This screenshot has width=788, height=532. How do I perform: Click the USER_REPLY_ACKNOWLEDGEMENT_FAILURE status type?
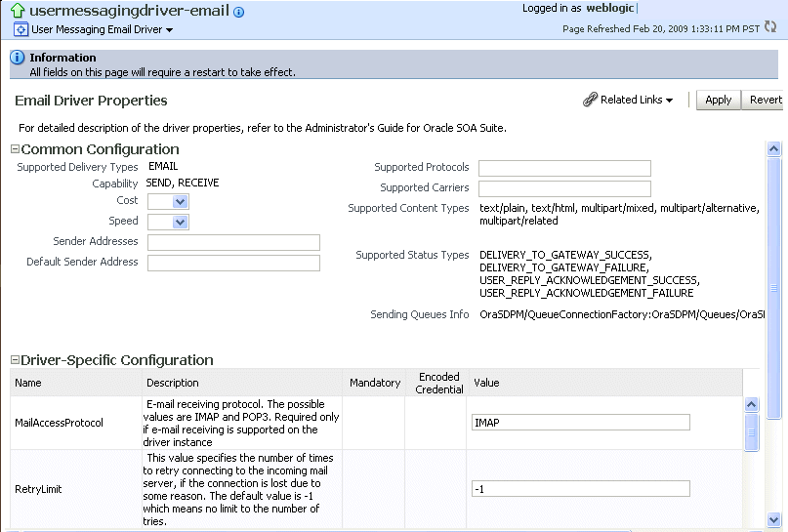tap(587, 293)
